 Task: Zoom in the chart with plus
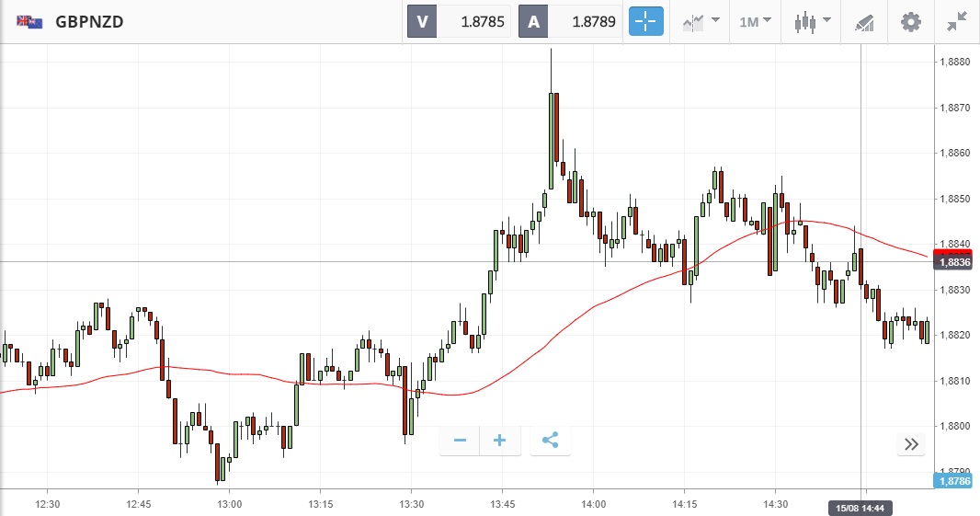(x=500, y=441)
